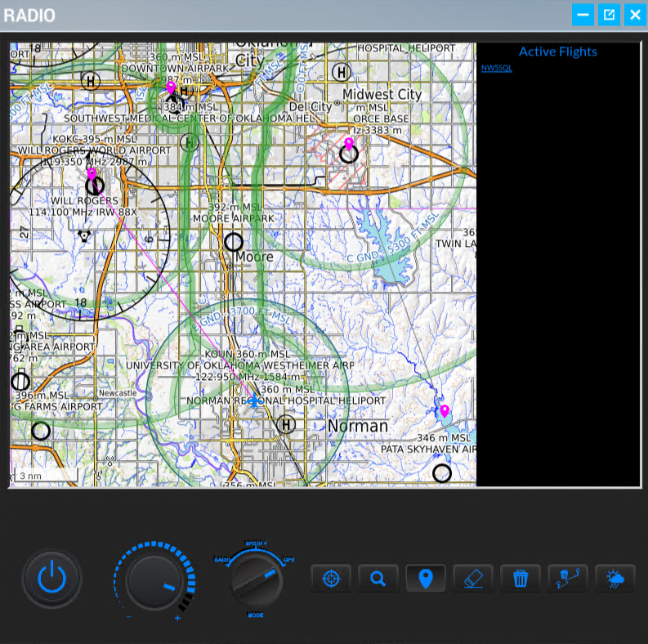Click the Moore Airpark circle marker
Screen dimensions: 648x644
pyautogui.click(x=234, y=242)
